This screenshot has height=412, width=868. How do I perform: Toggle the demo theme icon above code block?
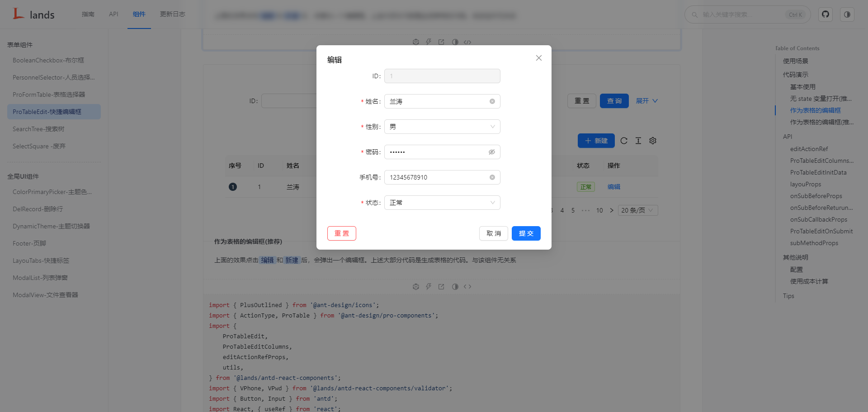pos(455,287)
